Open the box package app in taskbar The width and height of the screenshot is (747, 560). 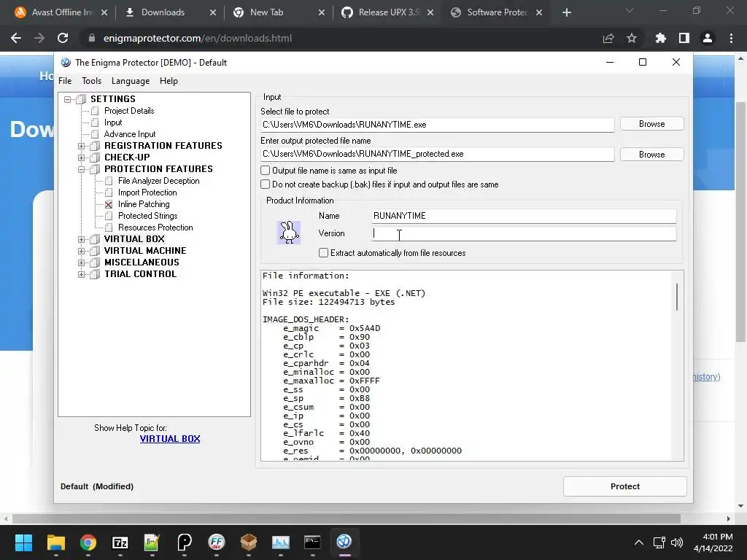point(249,542)
